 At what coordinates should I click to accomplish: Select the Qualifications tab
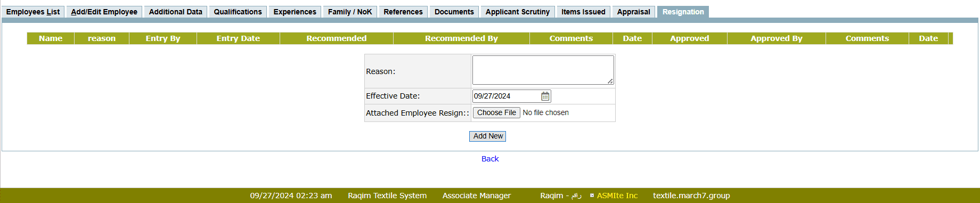point(238,12)
